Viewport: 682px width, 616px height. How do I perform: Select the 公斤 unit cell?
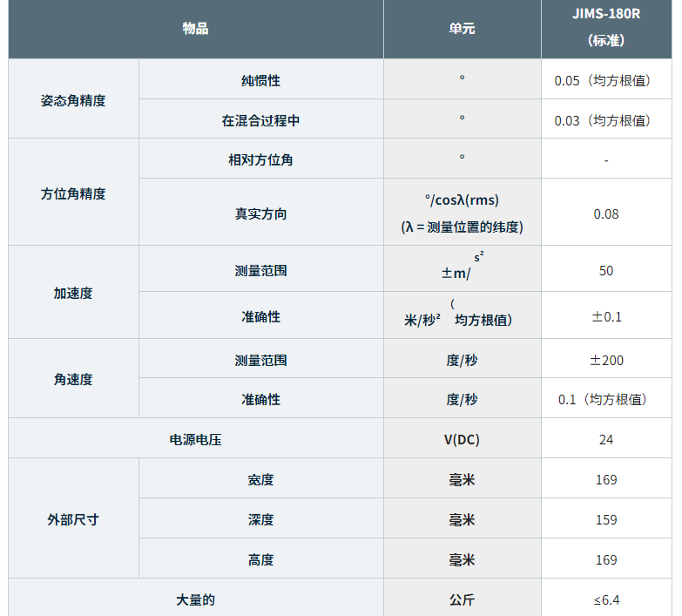click(462, 598)
